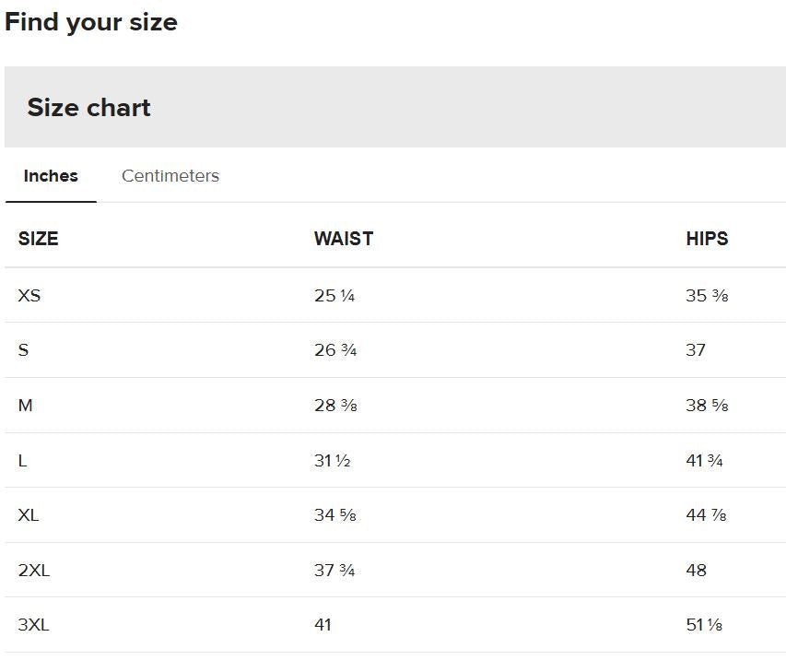
Task: Click the SIZE column header
Action: pyautogui.click(x=38, y=238)
